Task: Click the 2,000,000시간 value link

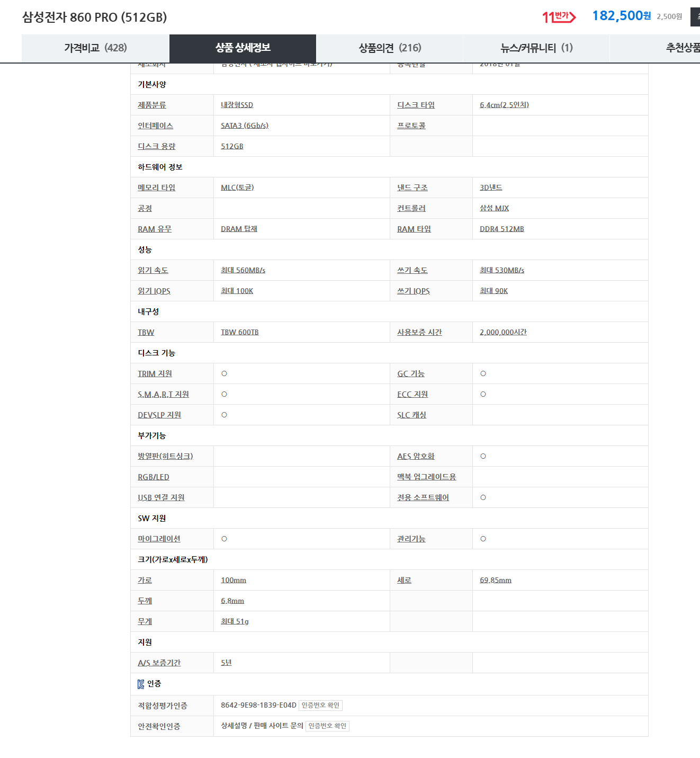Action: tap(503, 332)
